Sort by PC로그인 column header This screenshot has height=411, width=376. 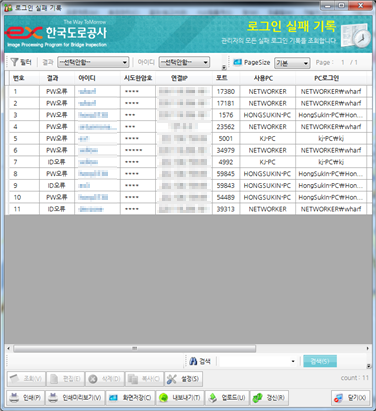[331, 78]
